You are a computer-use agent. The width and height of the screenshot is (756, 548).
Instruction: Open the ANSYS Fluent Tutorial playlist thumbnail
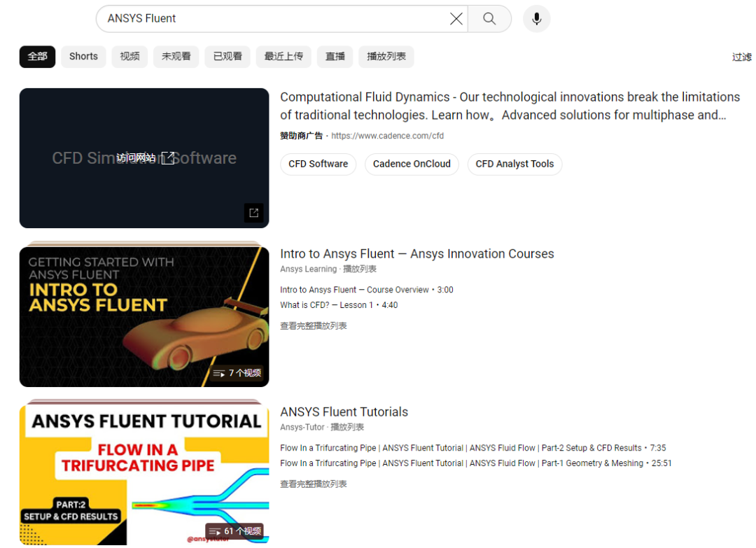144,475
